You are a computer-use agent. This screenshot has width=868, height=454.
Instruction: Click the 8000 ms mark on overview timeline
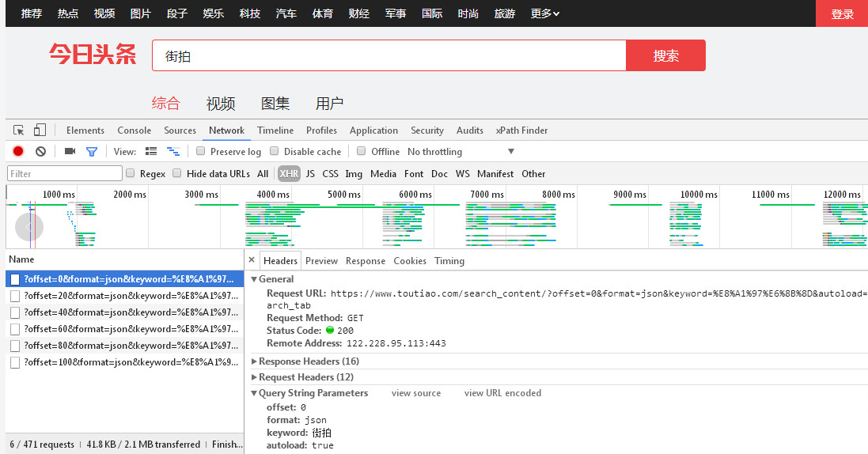tap(559, 195)
